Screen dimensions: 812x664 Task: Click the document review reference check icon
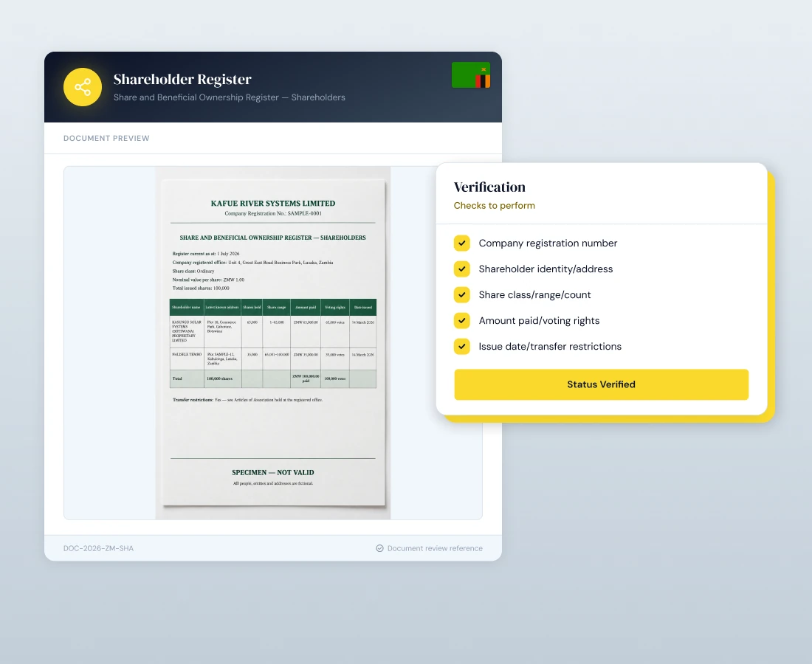pos(379,548)
